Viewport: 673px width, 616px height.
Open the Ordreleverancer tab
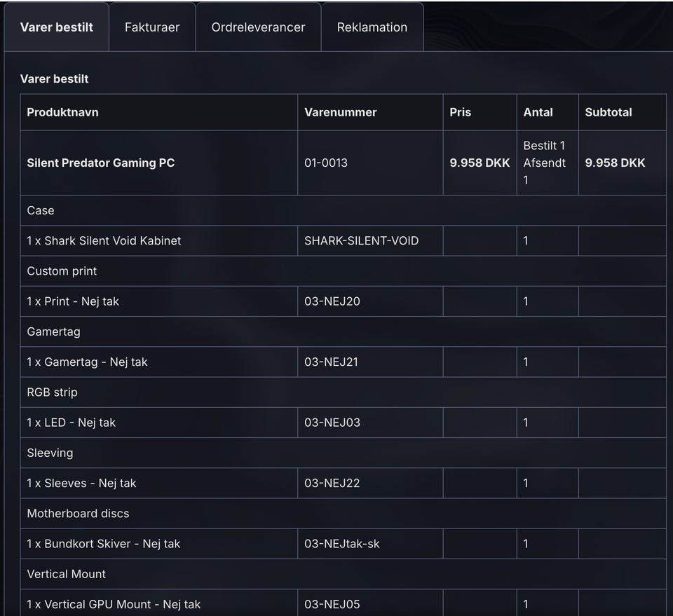[258, 27]
